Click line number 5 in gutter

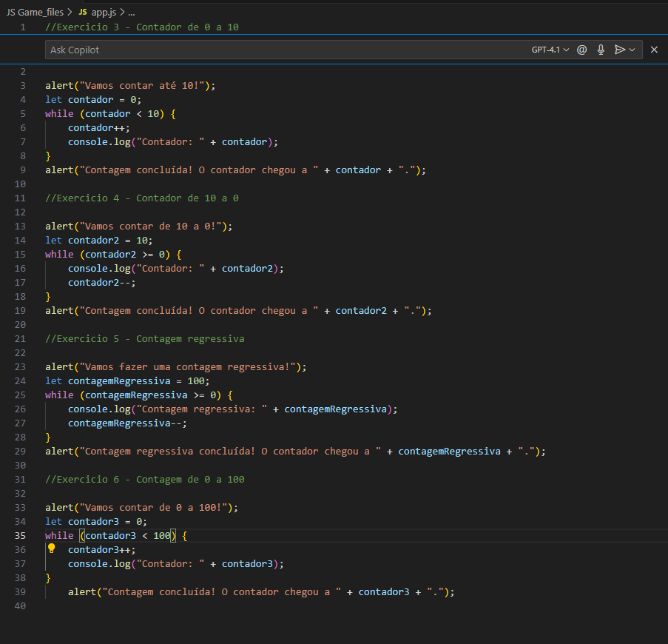pos(23,114)
